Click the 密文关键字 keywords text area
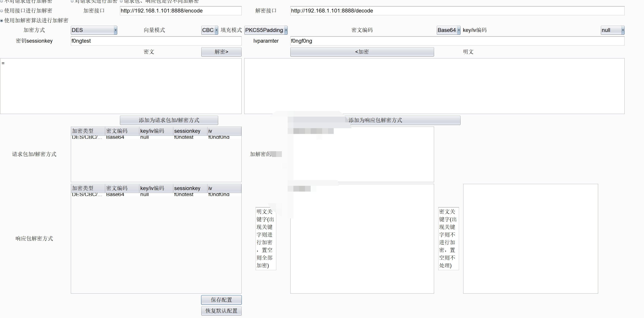This screenshot has height=318, width=644. (x=531, y=239)
